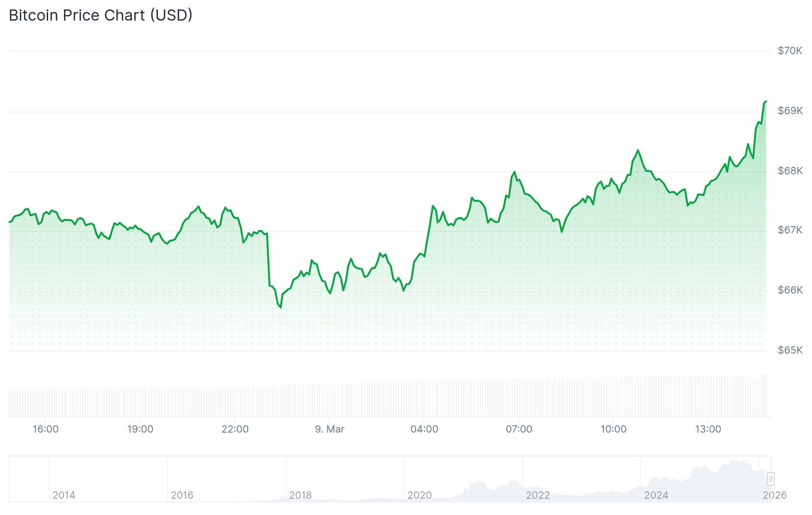Jump to 2018 in the range navigator
The width and height of the screenshot is (812, 515).
[x=300, y=495]
